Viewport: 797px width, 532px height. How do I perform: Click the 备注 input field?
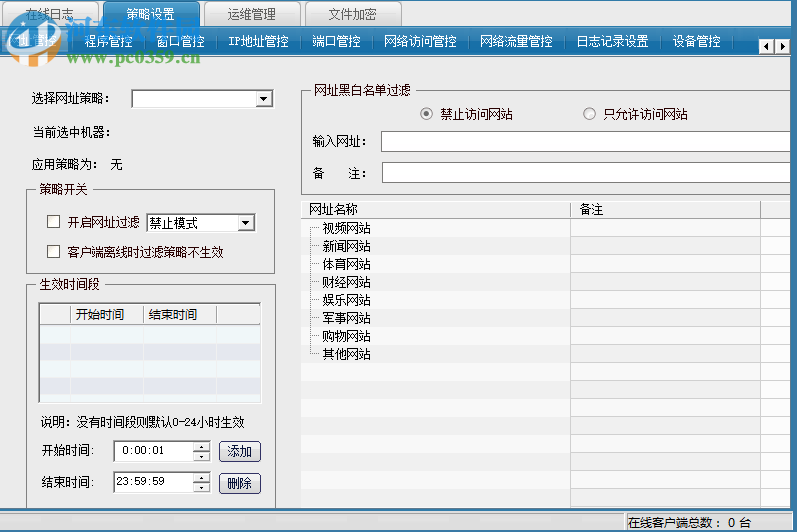586,173
